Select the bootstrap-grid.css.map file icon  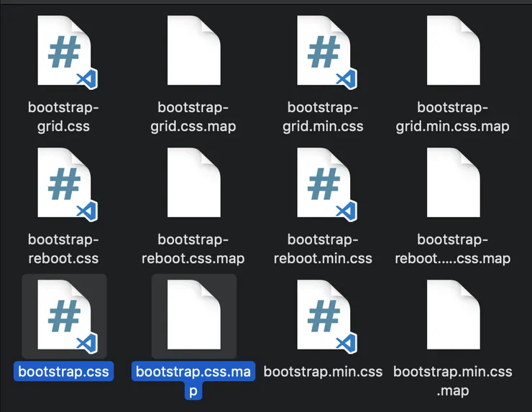click(x=193, y=50)
